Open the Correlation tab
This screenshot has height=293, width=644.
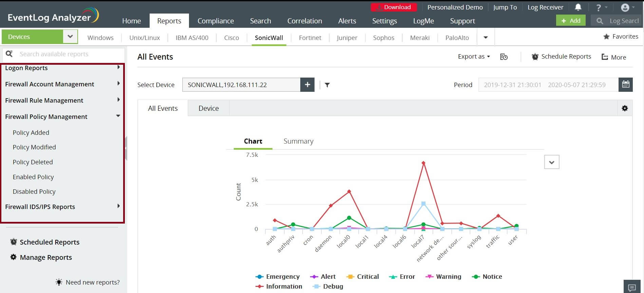(x=305, y=21)
